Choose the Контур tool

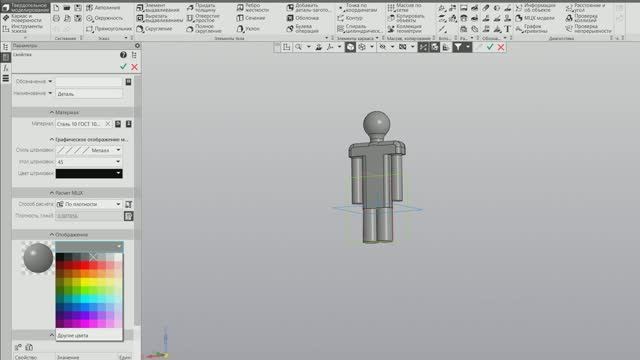(350, 18)
